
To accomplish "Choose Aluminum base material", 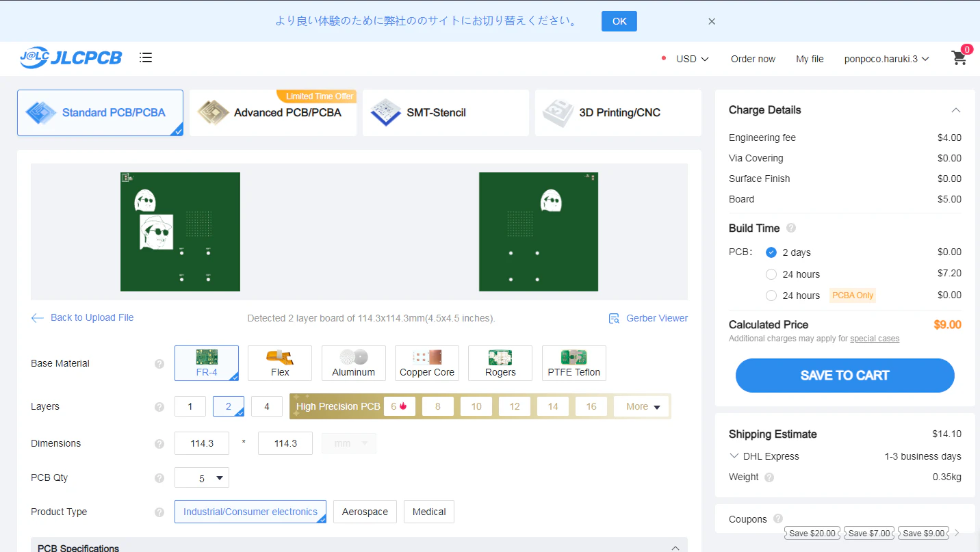I will tap(354, 363).
